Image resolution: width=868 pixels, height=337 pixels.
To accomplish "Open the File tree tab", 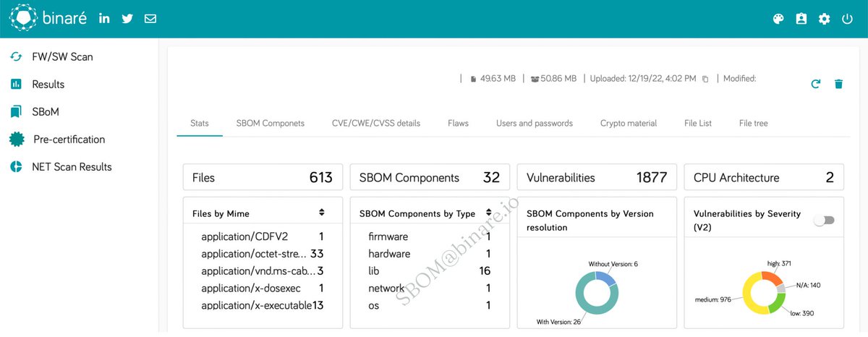I will (x=754, y=124).
